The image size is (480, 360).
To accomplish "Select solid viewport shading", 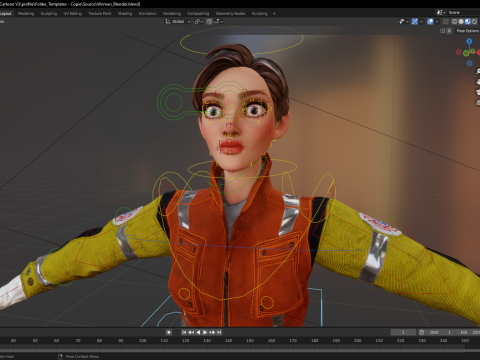I will click(461, 21).
